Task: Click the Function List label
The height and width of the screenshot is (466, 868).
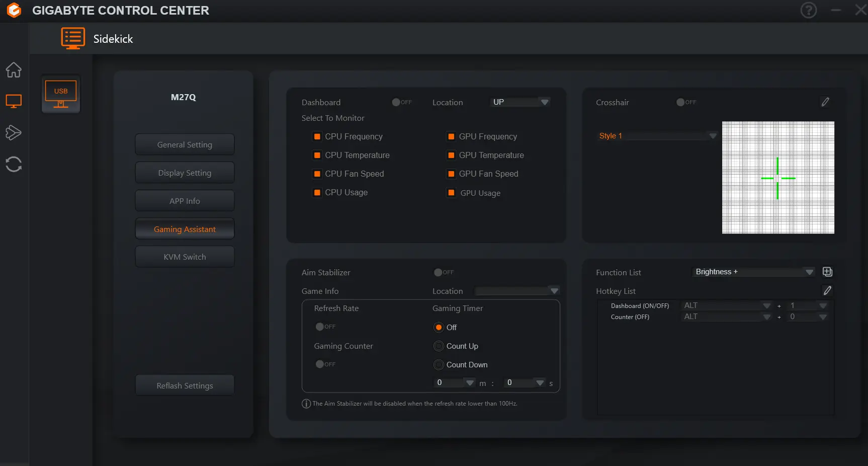Action: click(619, 272)
